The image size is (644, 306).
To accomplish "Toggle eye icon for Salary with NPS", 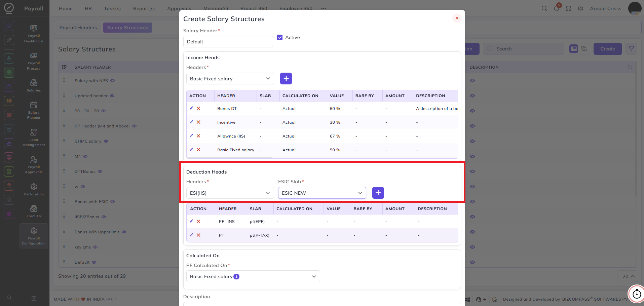I will (x=113, y=81).
